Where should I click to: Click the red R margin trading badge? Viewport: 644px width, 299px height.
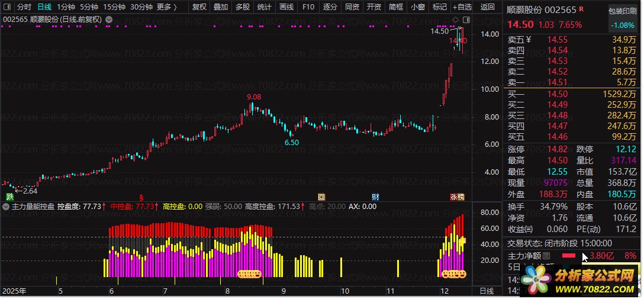[x=581, y=9]
